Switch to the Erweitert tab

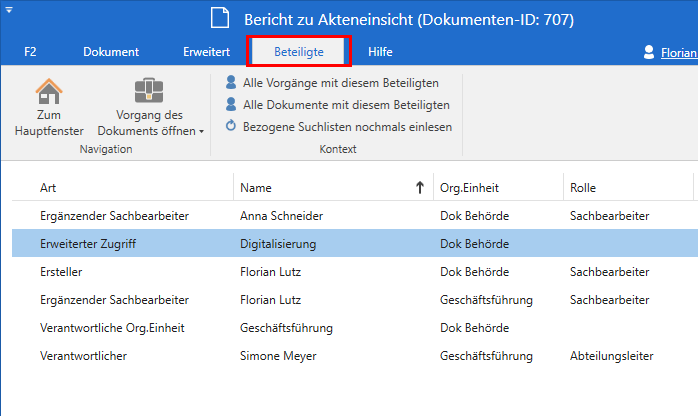[207, 52]
